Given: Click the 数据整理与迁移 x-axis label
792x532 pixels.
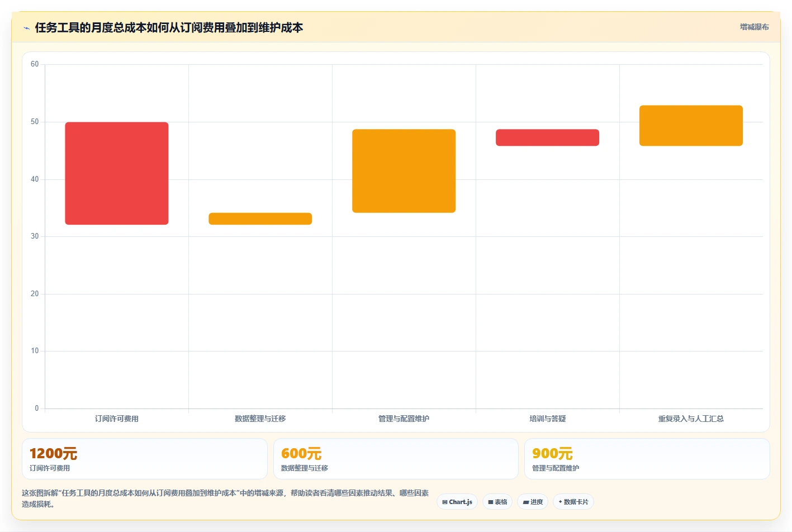Looking at the screenshot, I should point(260,419).
